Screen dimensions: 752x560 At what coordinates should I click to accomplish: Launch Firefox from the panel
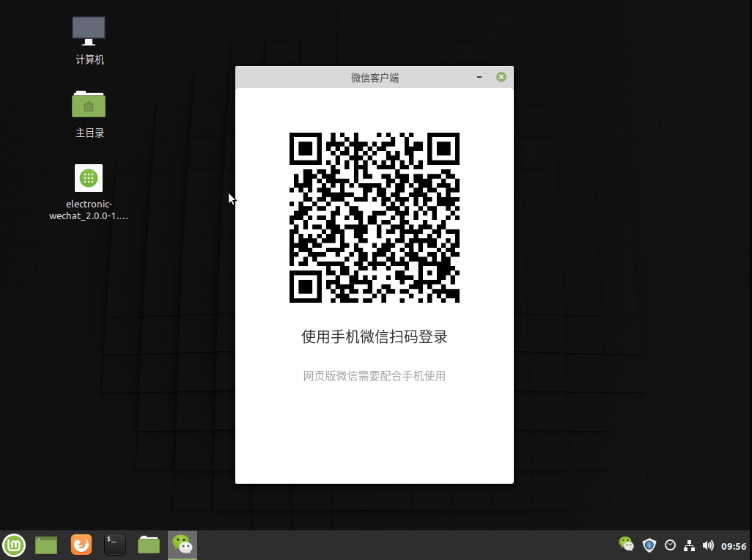[x=81, y=545]
